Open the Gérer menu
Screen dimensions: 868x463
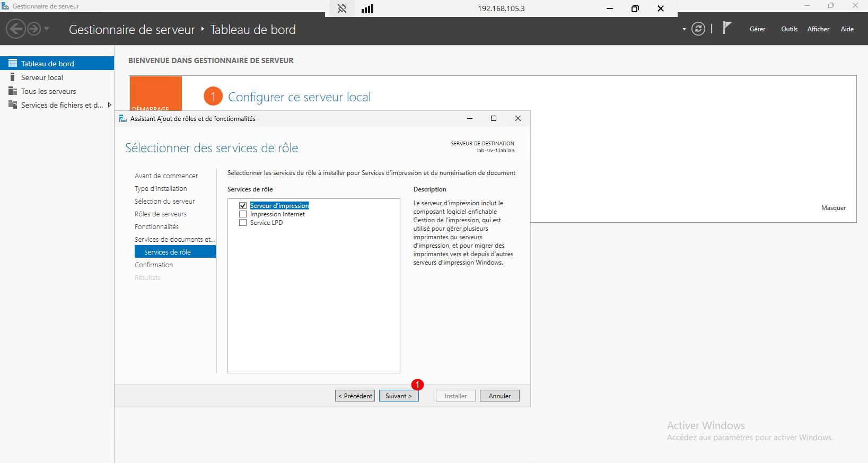(757, 29)
